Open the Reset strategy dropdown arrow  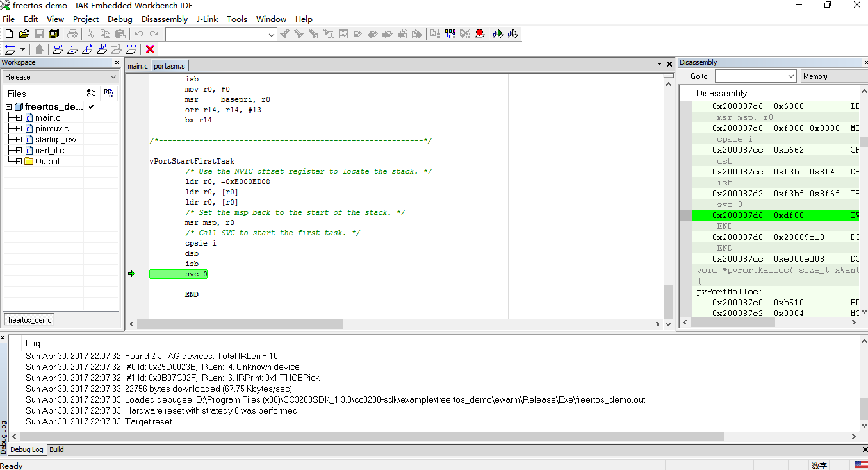point(23,49)
